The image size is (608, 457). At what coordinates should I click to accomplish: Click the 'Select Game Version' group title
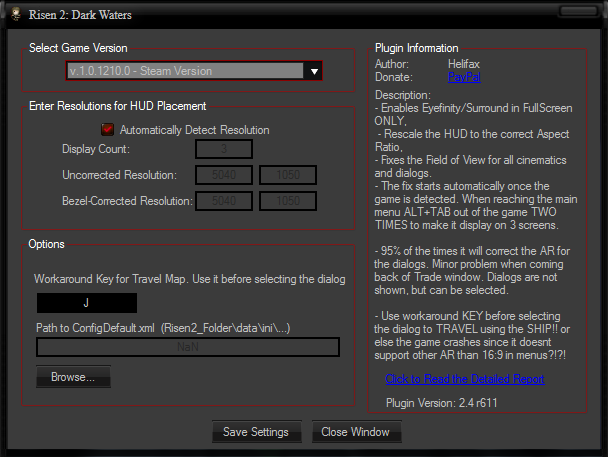78,48
